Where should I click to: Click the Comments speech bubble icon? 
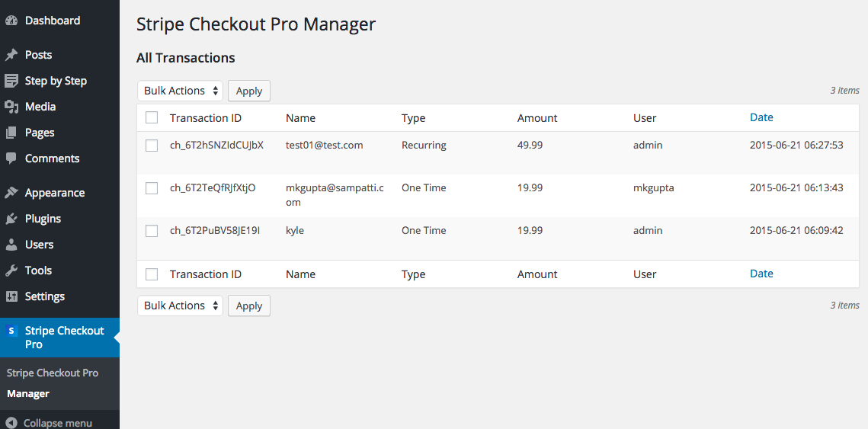pos(11,158)
